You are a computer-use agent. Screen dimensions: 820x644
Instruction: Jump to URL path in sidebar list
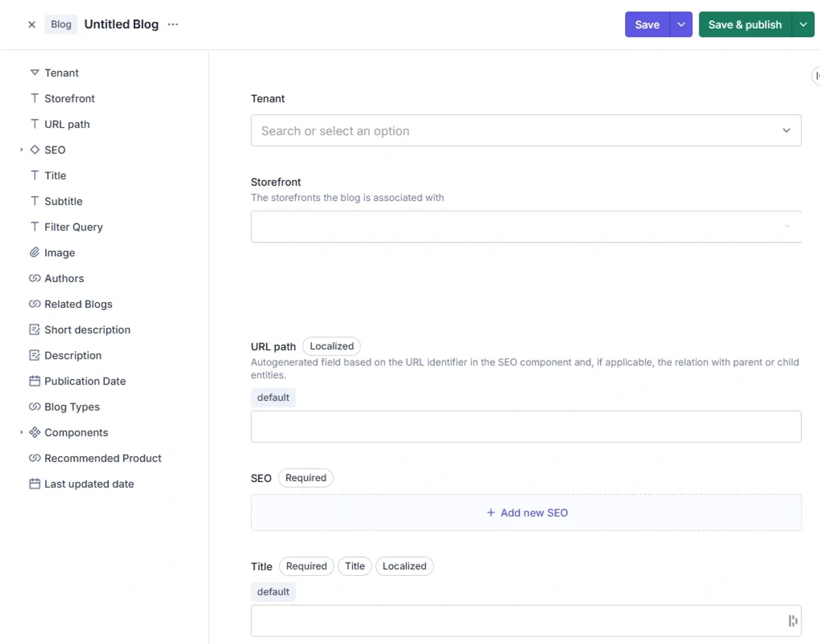67,124
